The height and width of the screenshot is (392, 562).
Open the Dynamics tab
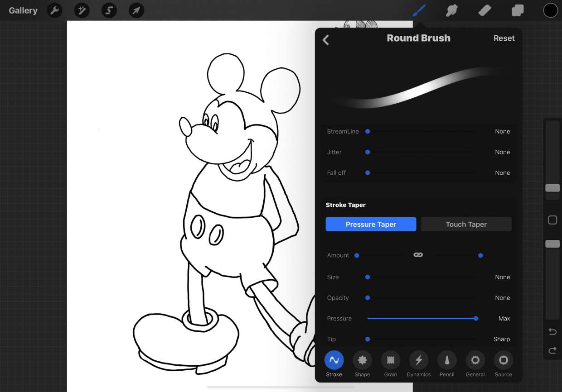coord(419,364)
